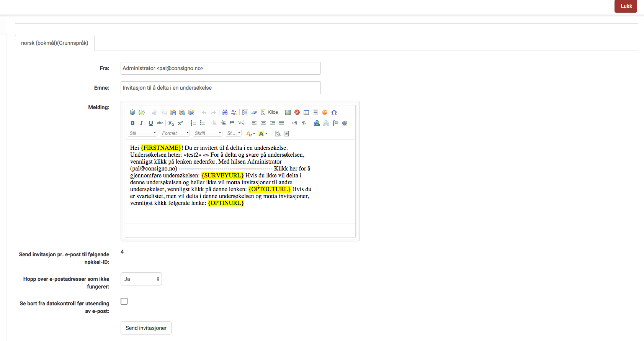Enable 'Se bort fra datokontroll' checkbox
This screenshot has height=341, width=644.
(x=124, y=301)
